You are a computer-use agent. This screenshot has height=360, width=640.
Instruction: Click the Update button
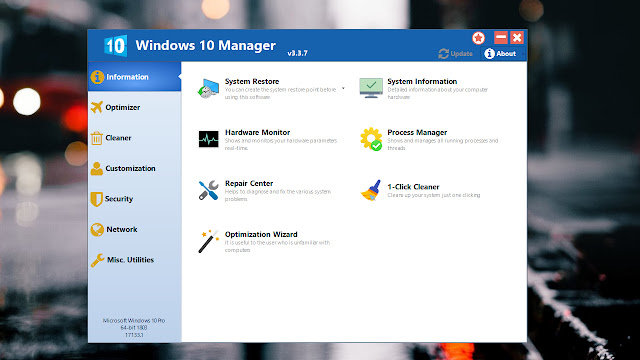[x=456, y=53]
